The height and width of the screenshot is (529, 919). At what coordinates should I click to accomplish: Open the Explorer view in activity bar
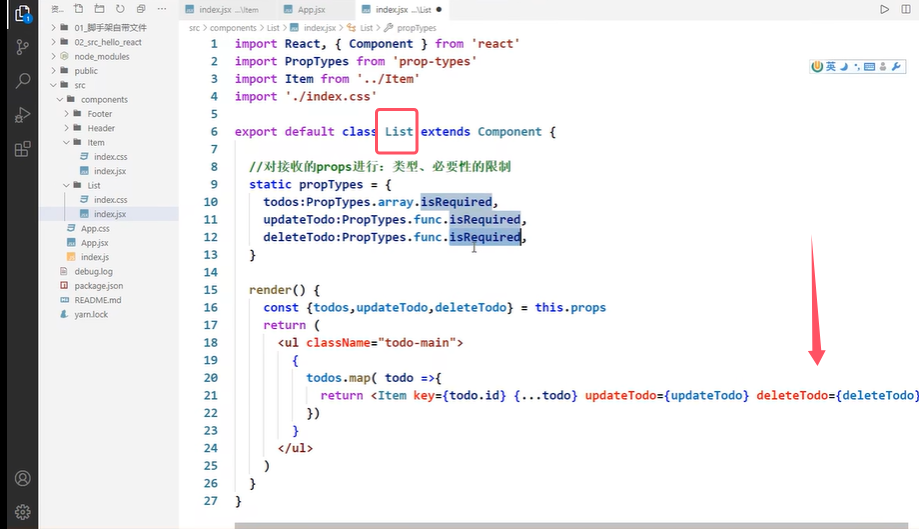22,13
